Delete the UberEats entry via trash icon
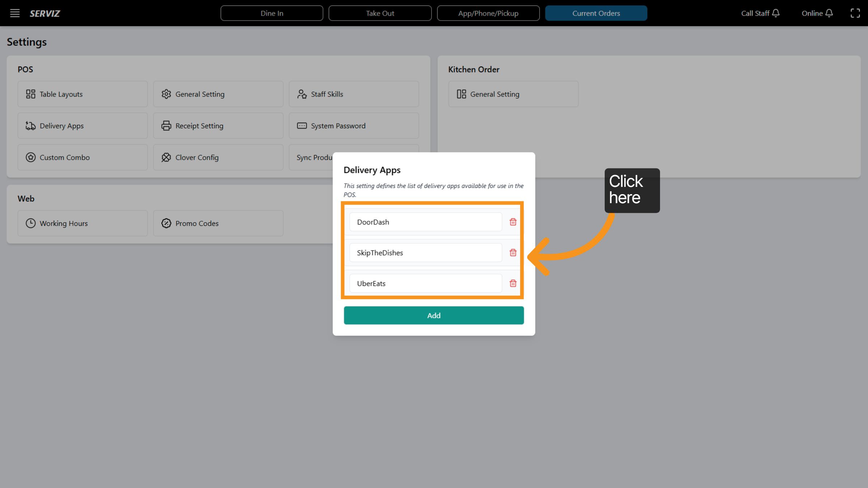The height and width of the screenshot is (488, 868). pyautogui.click(x=513, y=283)
